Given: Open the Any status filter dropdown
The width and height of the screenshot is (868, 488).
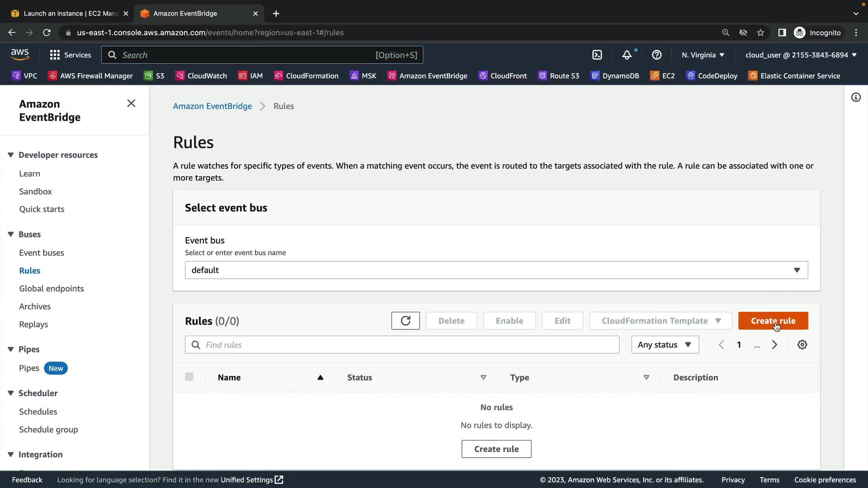Looking at the screenshot, I should 665,345.
